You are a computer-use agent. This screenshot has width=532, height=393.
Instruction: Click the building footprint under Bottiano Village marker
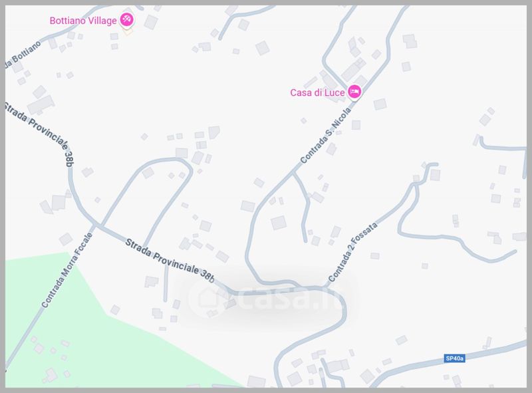(127, 31)
